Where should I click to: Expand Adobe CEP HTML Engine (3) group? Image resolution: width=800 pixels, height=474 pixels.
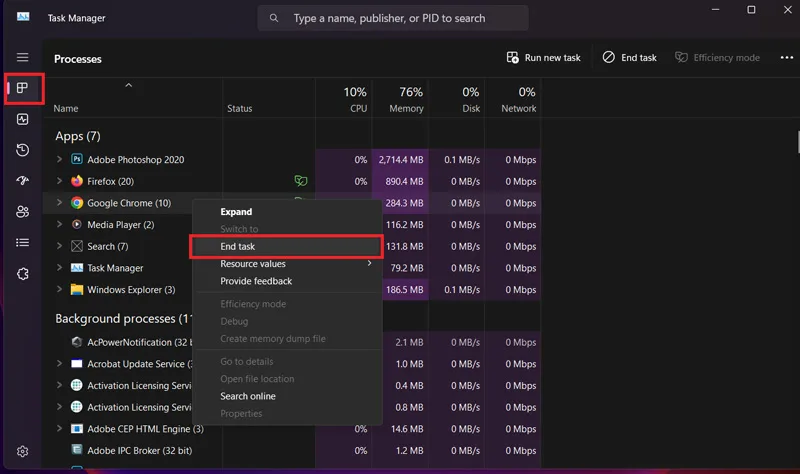pos(59,429)
